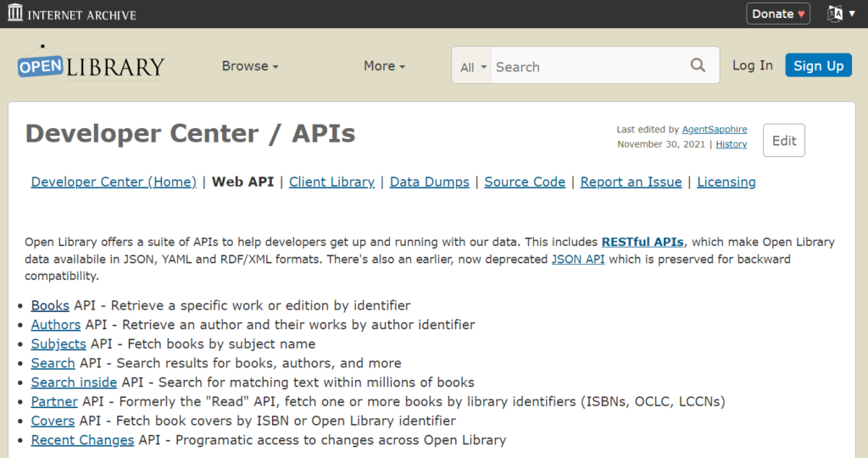Open the Covers API link
This screenshot has width=868, height=458.
point(53,421)
